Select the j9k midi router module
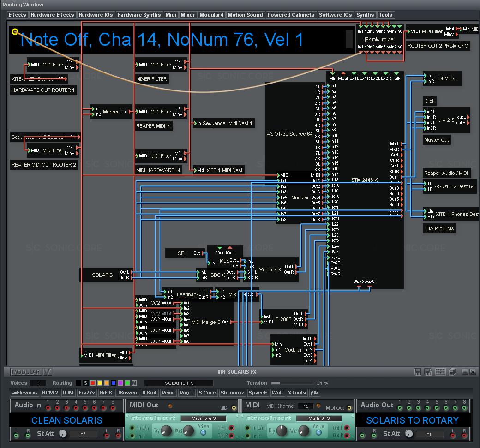The width and height of the screenshot is (480, 448). (x=379, y=39)
